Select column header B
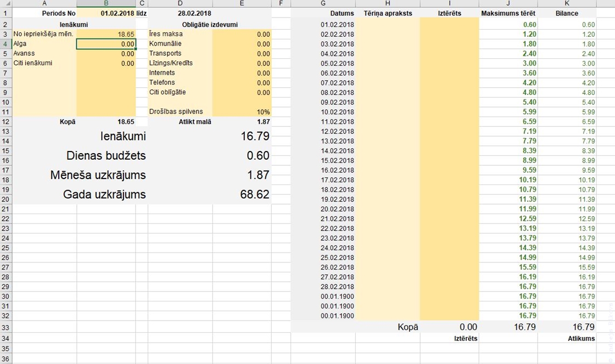615x364 pixels. tap(106, 4)
